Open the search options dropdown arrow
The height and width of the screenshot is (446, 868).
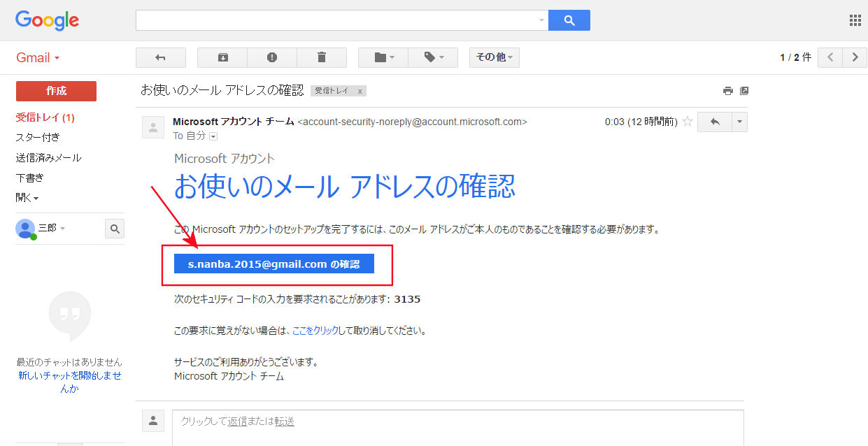tap(541, 20)
